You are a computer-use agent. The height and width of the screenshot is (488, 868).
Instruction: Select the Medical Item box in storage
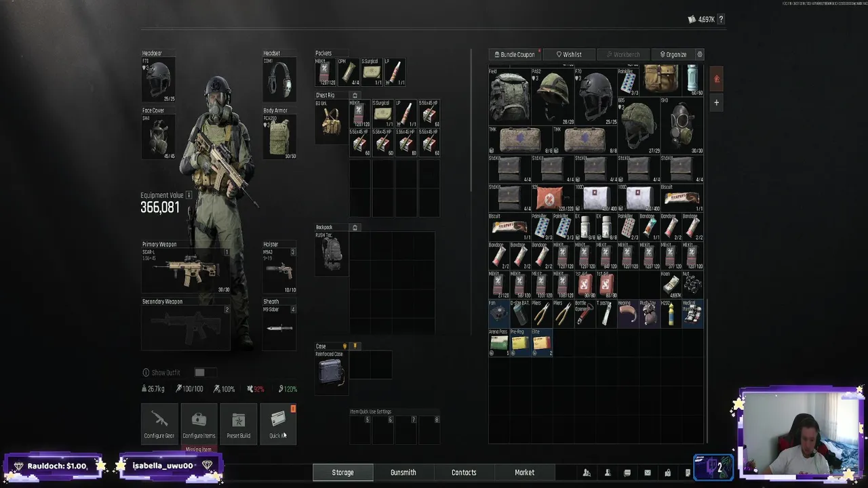point(692,314)
